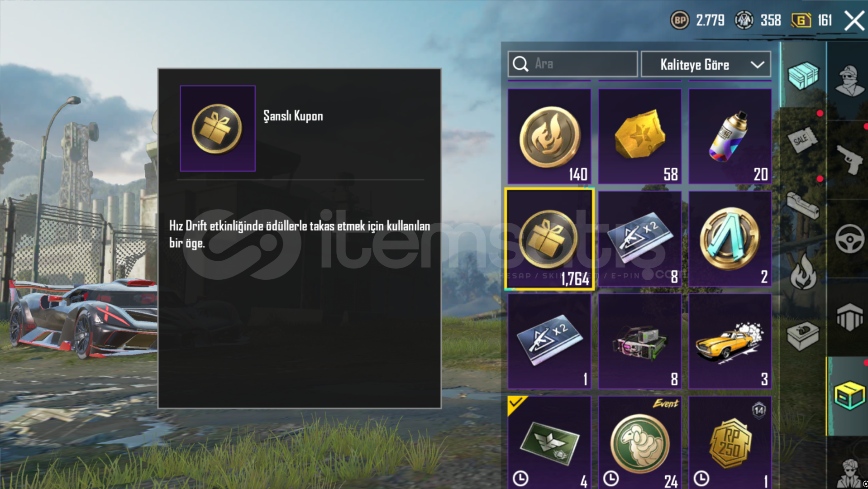
Task: Click the Ara search field
Action: pyautogui.click(x=572, y=64)
